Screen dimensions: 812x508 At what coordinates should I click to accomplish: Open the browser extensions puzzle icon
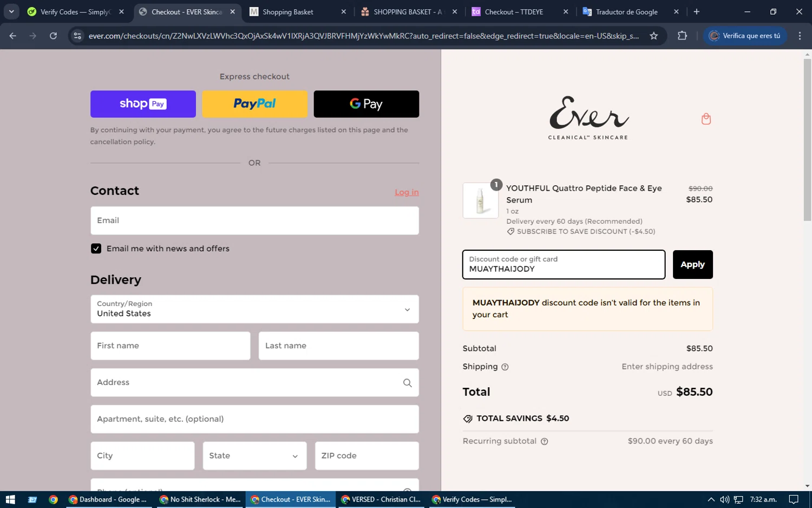[682, 36]
